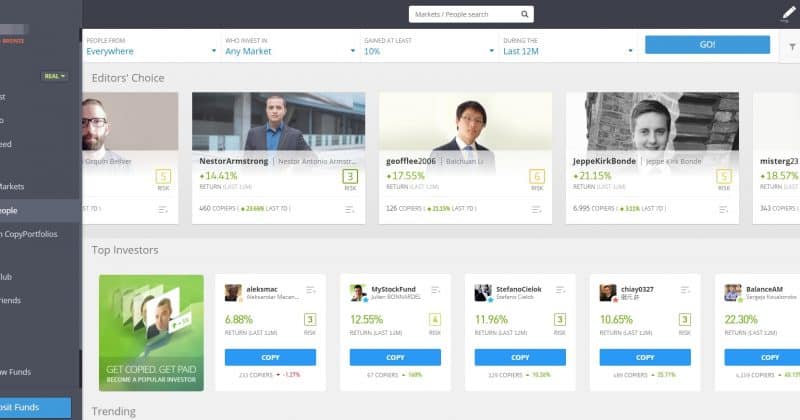Open MyStockFund card list menu icon
Screen dimensions: 800x420
(435, 290)
